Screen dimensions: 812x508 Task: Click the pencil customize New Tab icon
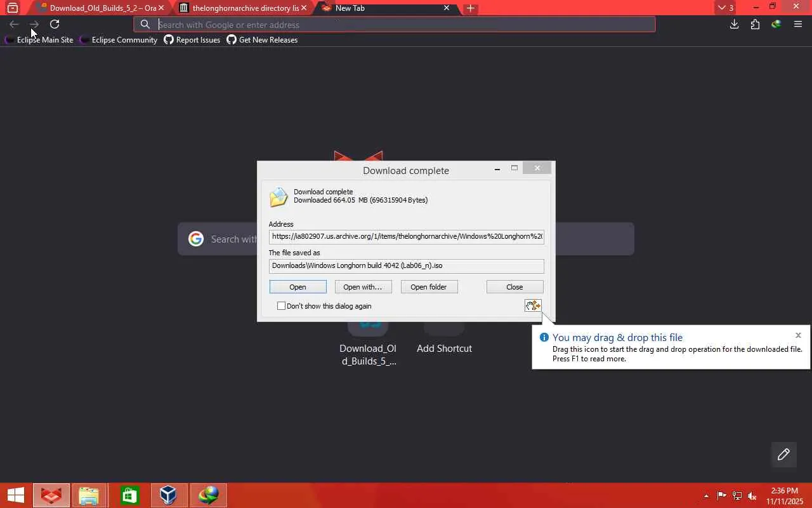(x=783, y=454)
